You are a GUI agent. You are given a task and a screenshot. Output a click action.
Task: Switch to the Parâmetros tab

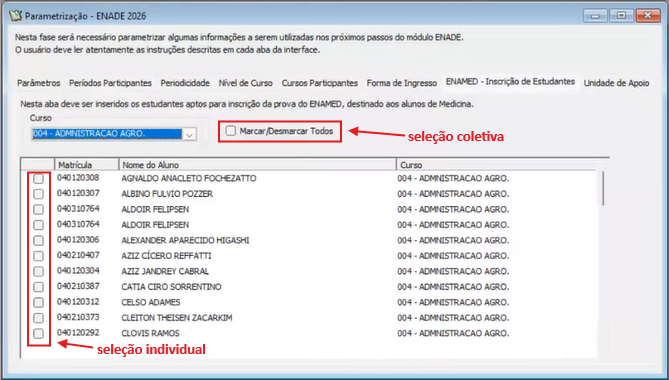38,83
